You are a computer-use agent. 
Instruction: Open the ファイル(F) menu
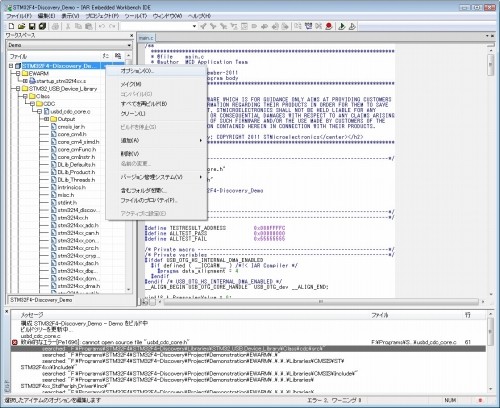19,16
